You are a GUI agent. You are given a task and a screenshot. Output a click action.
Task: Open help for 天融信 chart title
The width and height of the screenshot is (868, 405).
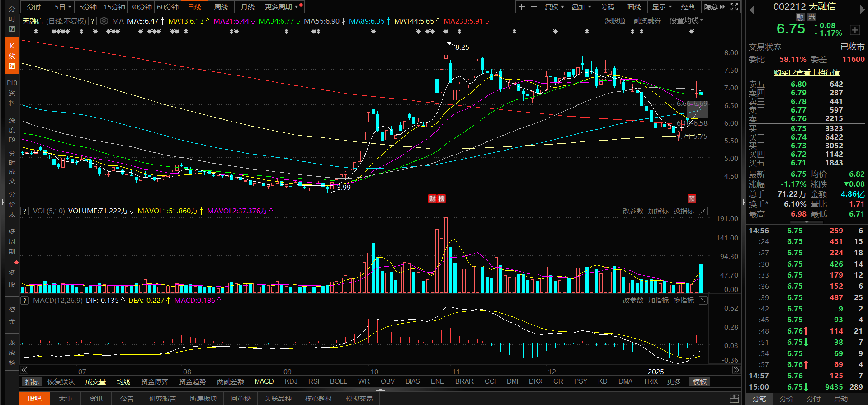(x=92, y=21)
